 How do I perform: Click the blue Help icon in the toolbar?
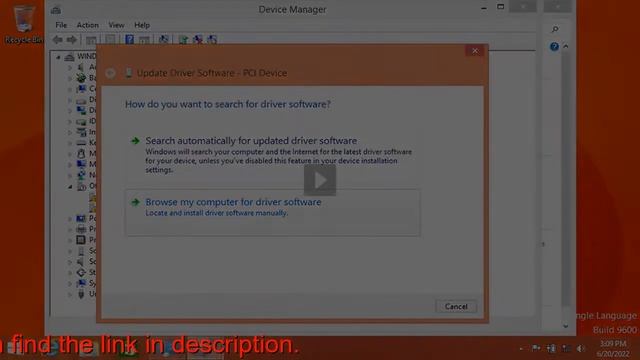pyautogui.click(x=129, y=40)
